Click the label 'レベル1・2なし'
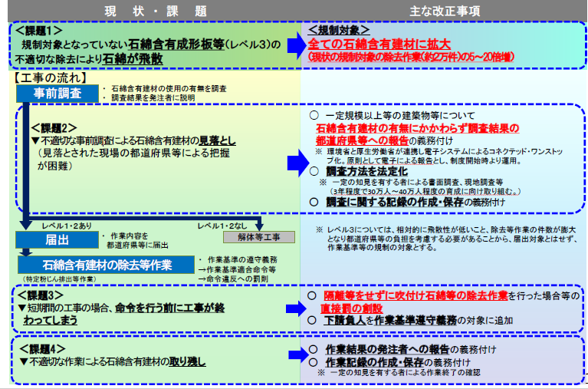588x389 pixels. tap(222, 226)
